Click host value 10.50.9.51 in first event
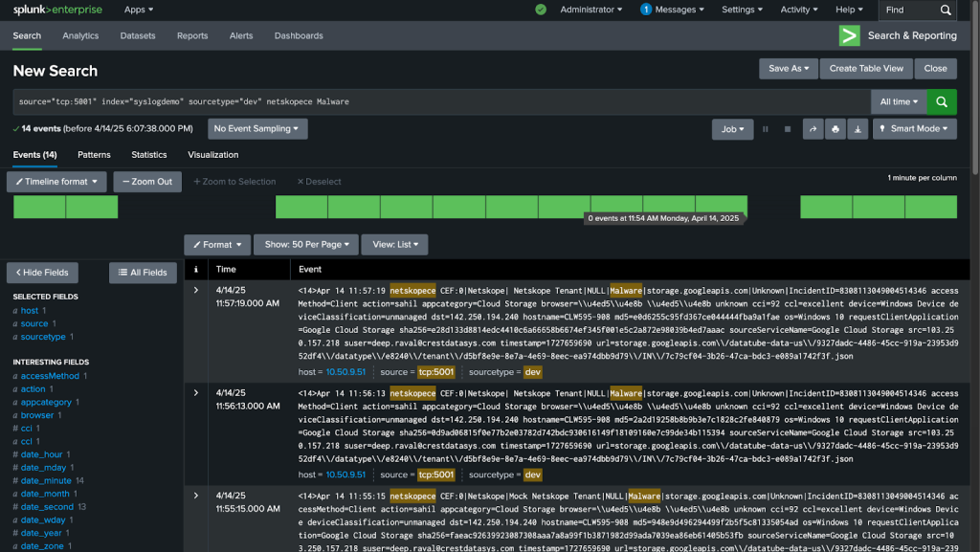 point(345,372)
